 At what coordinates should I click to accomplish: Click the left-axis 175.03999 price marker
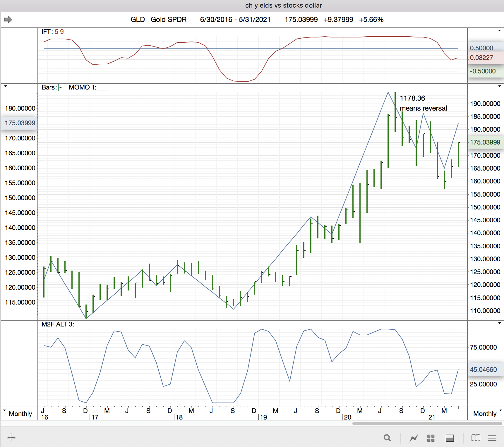click(x=20, y=123)
